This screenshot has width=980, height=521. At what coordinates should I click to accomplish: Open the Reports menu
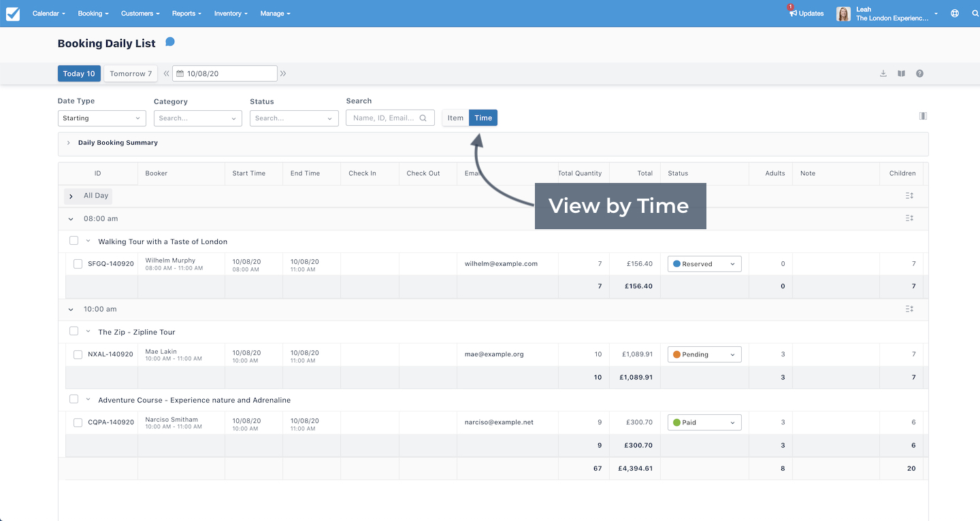186,14
